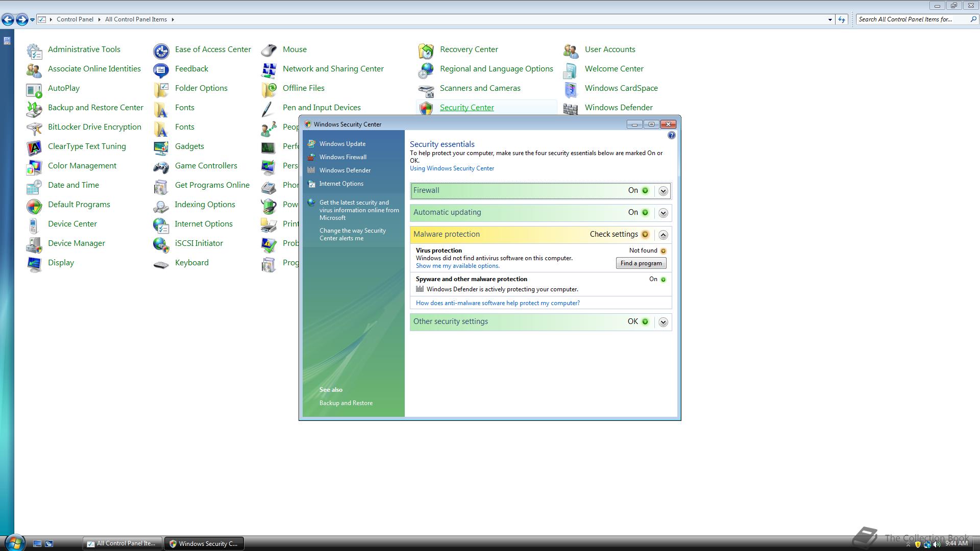Viewport: 980px width, 551px height.
Task: Open the Windows Defender control panel icon
Action: [x=571, y=108]
